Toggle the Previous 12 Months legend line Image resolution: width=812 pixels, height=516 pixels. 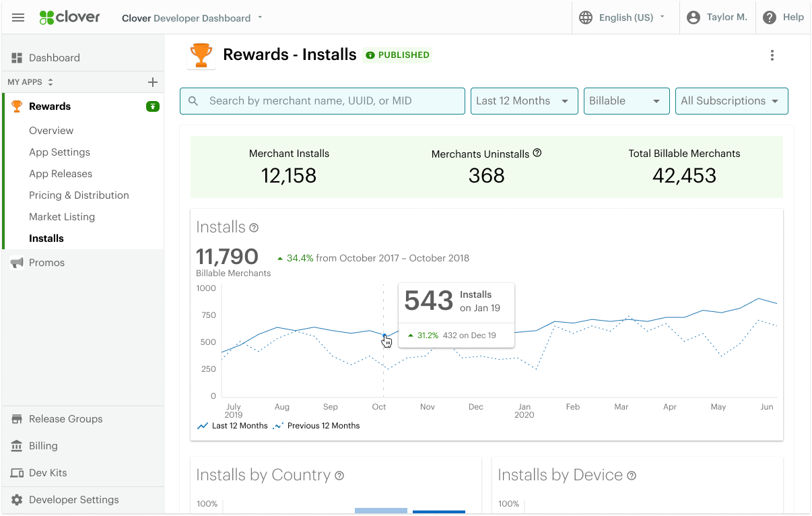click(316, 426)
